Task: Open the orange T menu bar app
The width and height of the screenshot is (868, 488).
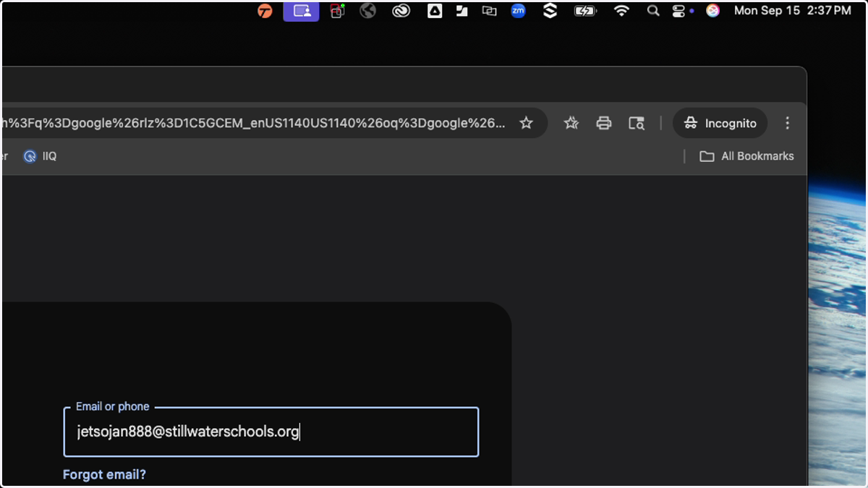Action: pos(265,11)
